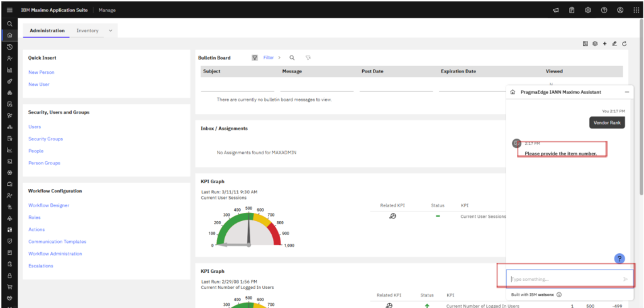Open the help question mark in header

(604, 10)
